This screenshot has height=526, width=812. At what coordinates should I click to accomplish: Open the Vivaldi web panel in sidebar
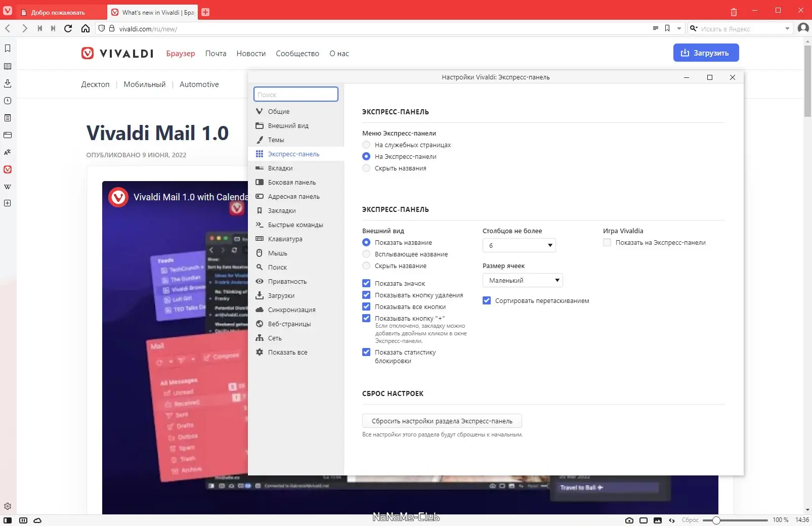(x=8, y=169)
